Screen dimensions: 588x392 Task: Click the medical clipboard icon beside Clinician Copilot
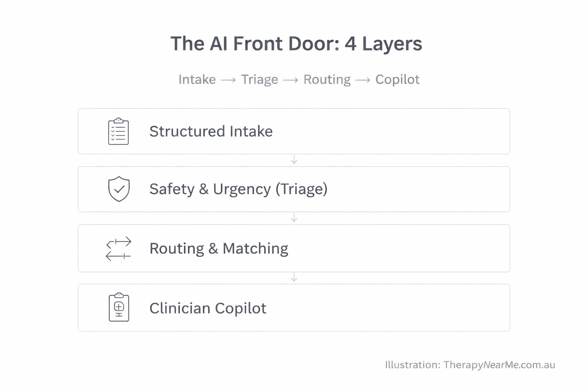click(x=119, y=307)
